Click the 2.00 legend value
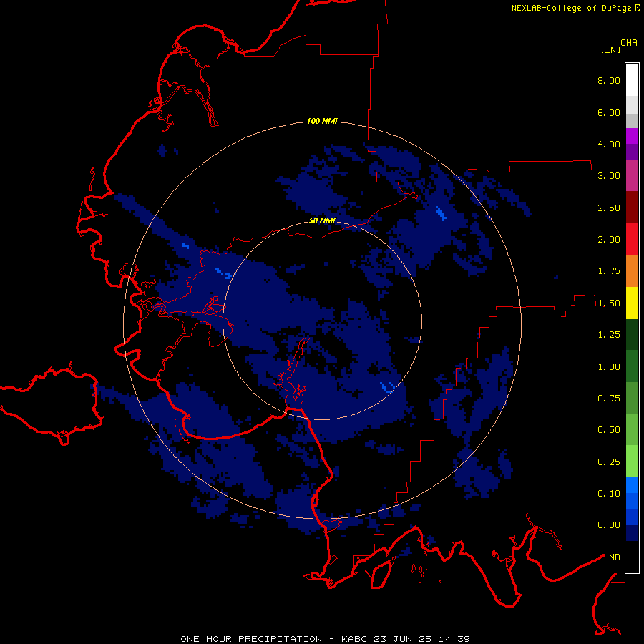Viewport: 644px width, 644px height. coord(609,240)
